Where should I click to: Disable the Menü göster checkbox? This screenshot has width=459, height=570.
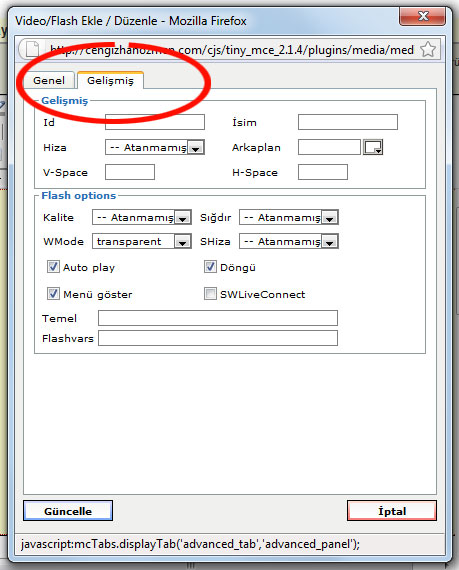pyautogui.click(x=53, y=293)
